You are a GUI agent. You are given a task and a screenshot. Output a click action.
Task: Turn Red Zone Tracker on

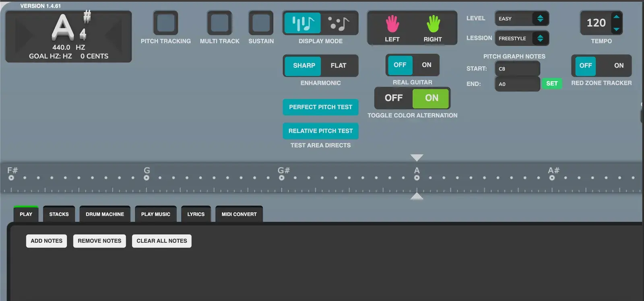[619, 66]
